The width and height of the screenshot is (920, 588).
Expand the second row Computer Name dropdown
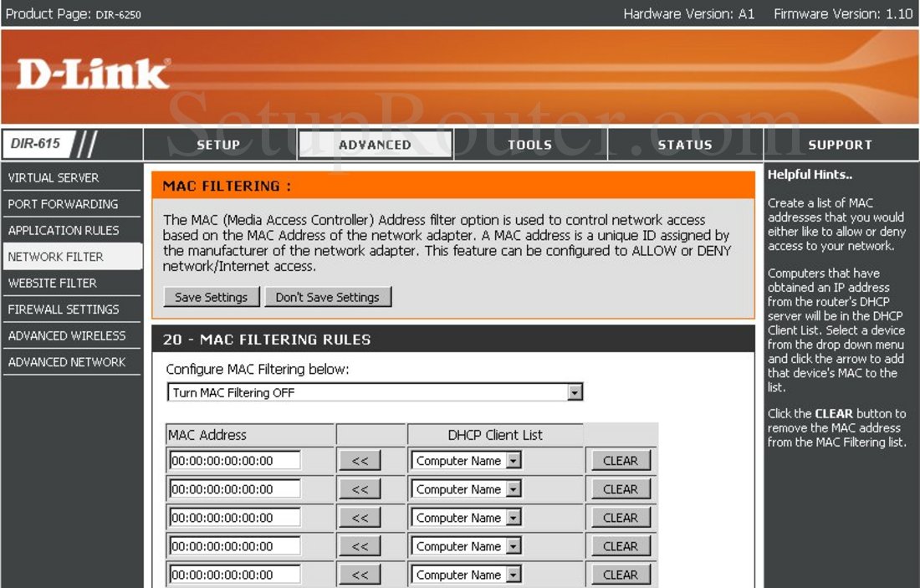(467, 488)
